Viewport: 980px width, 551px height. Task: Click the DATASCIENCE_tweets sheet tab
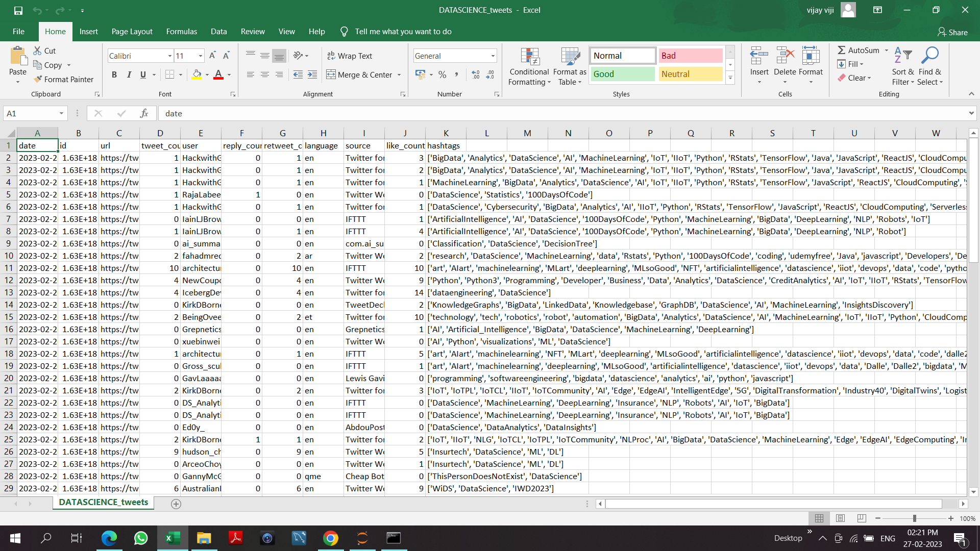point(103,503)
